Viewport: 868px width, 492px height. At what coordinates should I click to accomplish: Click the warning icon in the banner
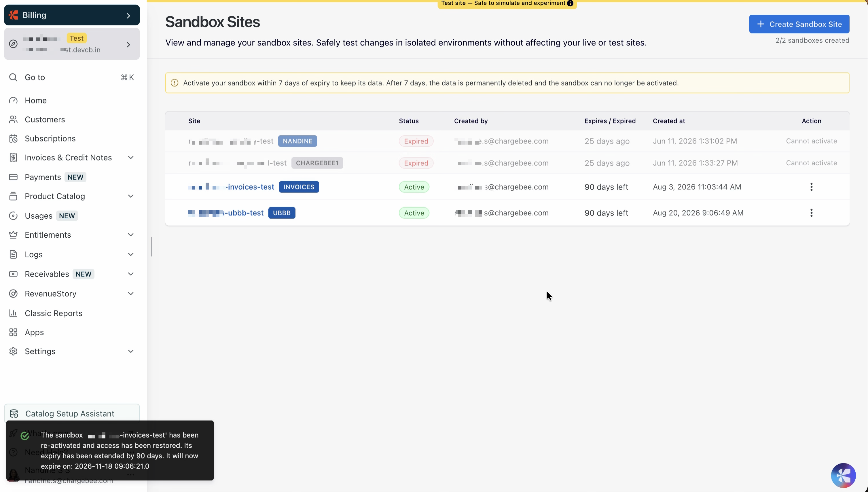(x=174, y=83)
